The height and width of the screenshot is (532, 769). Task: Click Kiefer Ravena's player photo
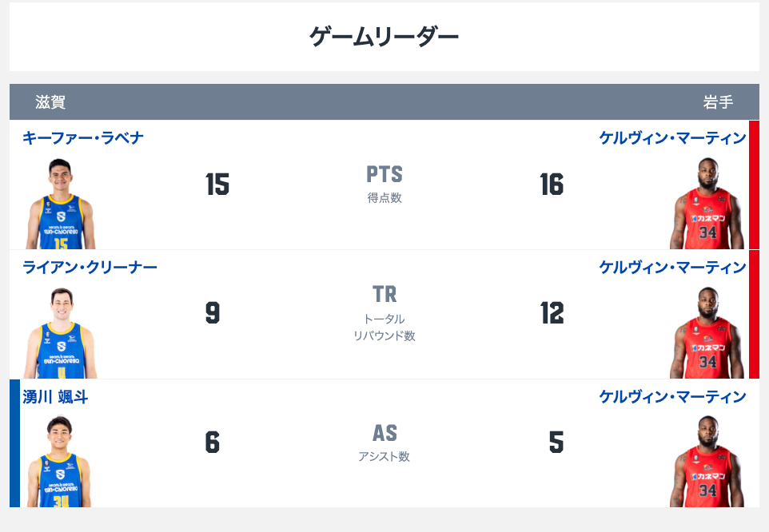click(x=61, y=204)
